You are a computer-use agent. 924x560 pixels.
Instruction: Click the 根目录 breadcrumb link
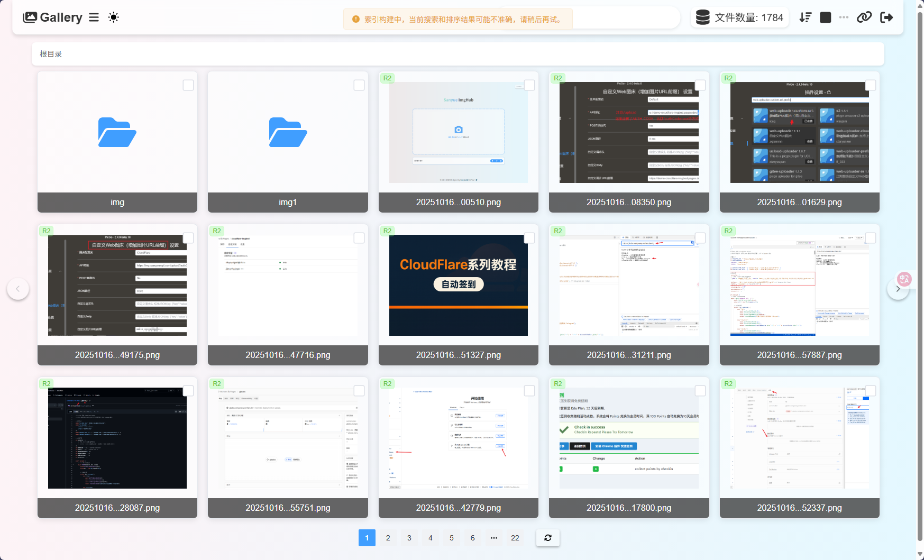[x=51, y=54]
